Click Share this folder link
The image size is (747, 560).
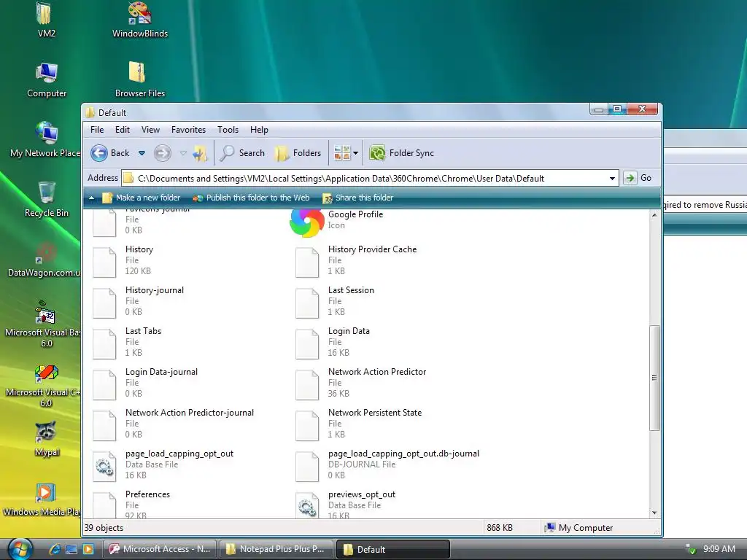tap(357, 198)
